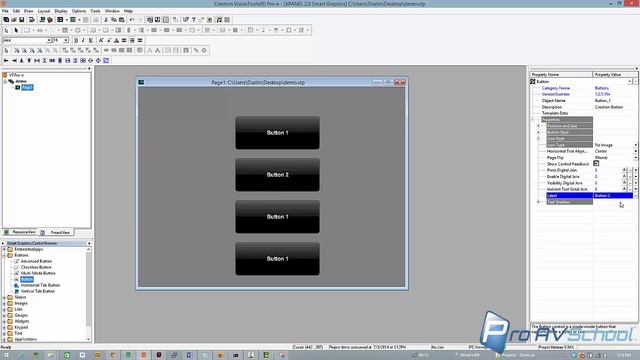This screenshot has width=640, height=360.
Task: Expand the Images folder
Action: [x=4, y=303]
